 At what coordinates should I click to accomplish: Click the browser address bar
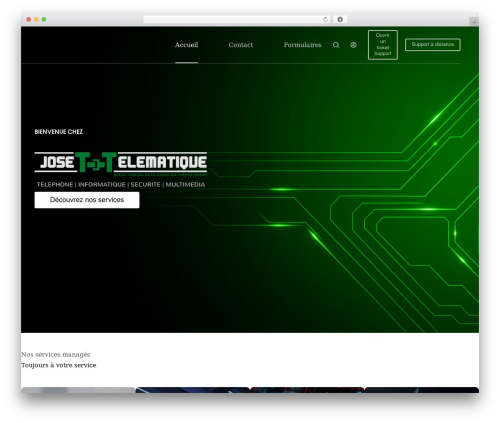(x=237, y=19)
